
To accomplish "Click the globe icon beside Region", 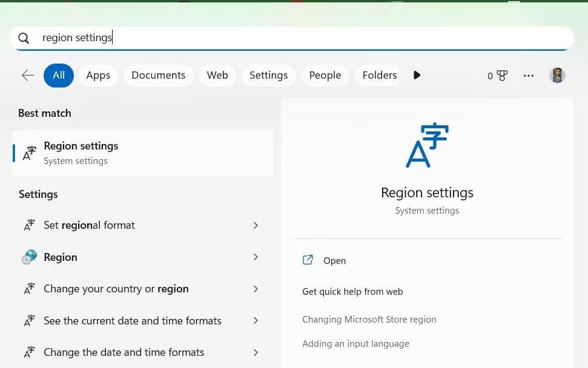I will (x=28, y=257).
